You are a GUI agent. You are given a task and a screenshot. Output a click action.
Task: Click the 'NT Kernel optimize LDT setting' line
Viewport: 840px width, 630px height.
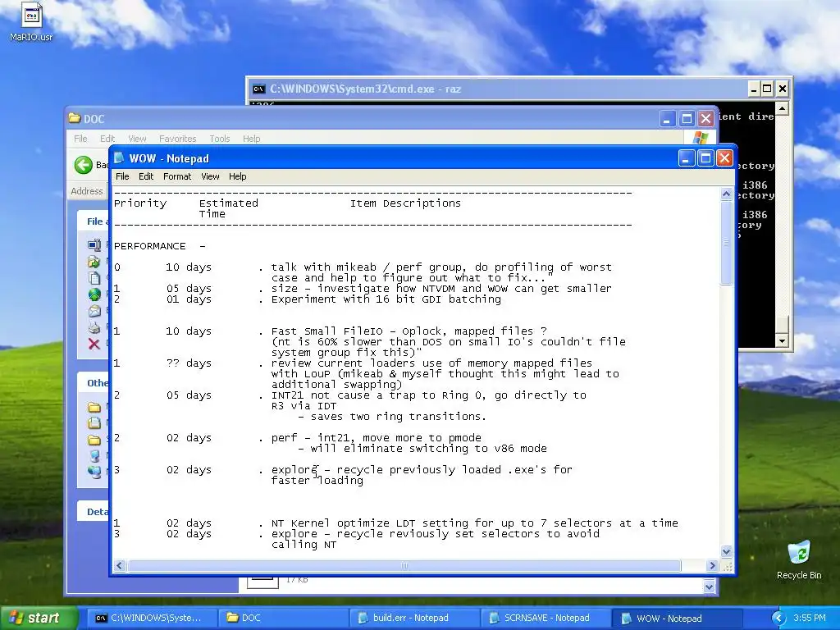475,523
